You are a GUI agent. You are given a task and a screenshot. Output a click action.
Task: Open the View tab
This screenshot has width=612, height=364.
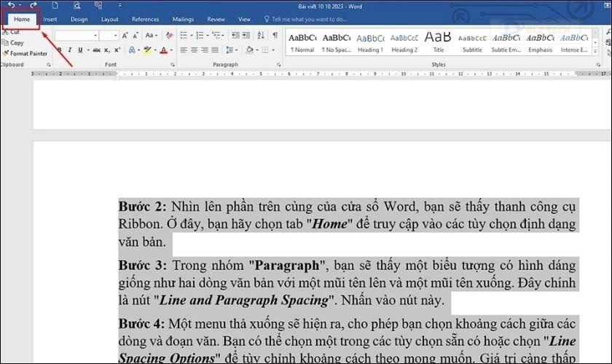[244, 19]
